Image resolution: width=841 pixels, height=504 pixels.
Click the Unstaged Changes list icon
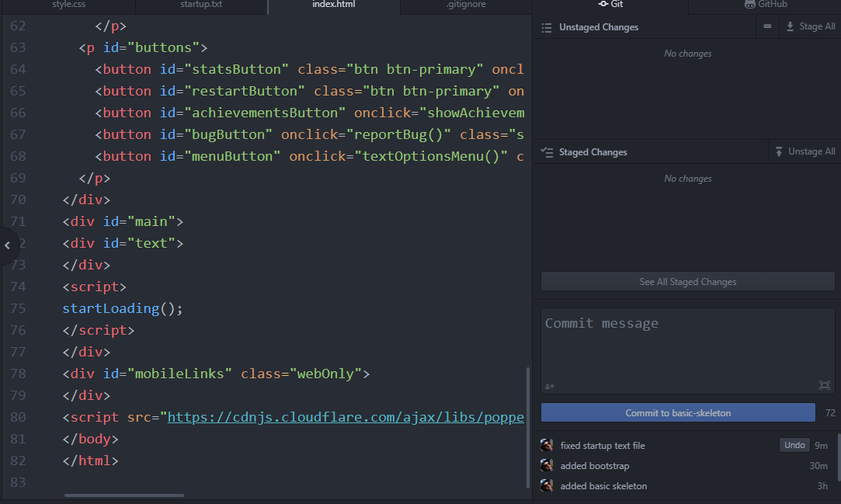click(x=547, y=27)
